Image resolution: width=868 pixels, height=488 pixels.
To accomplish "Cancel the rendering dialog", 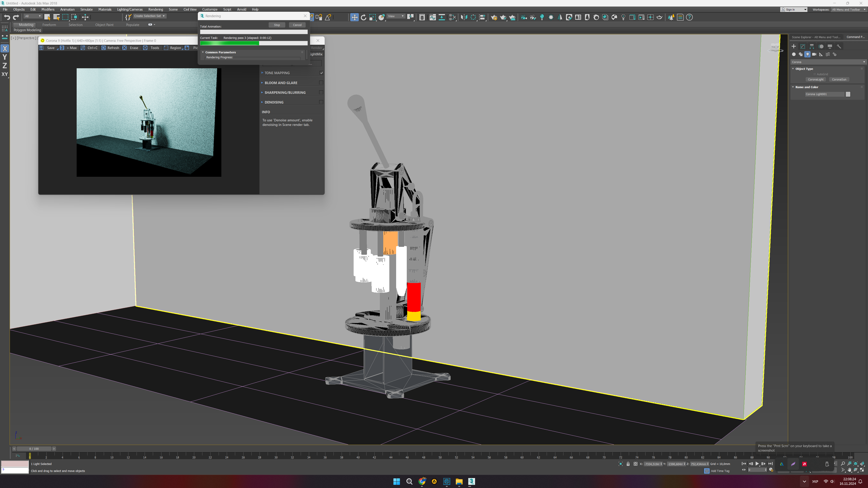I will [x=297, y=25].
